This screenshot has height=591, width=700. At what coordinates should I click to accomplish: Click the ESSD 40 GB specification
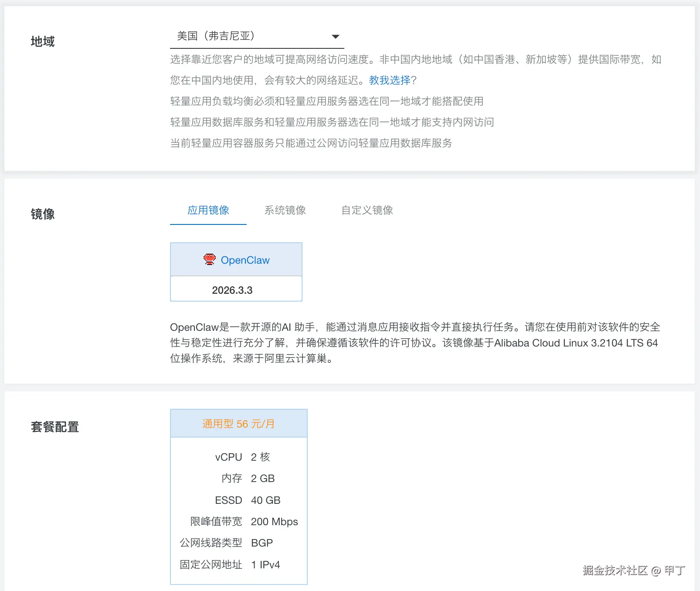[x=248, y=500]
